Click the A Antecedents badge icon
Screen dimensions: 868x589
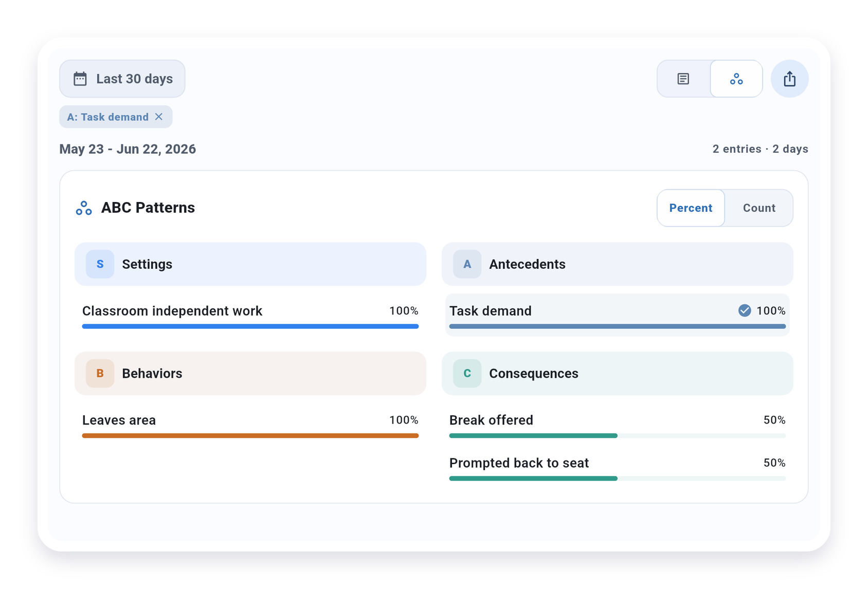[467, 264]
